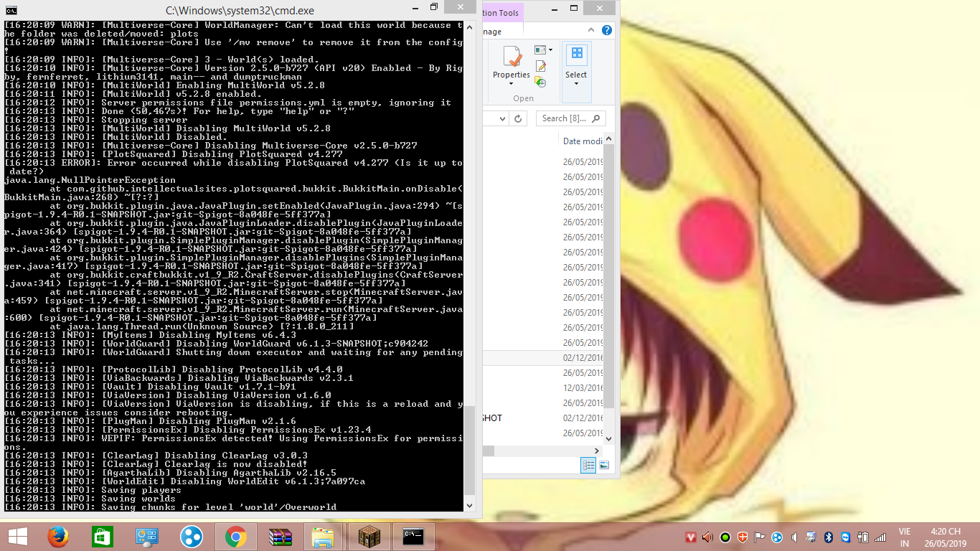This screenshot has width=980, height=551.
Task: Expand the Select dropdown arrow
Action: (576, 84)
